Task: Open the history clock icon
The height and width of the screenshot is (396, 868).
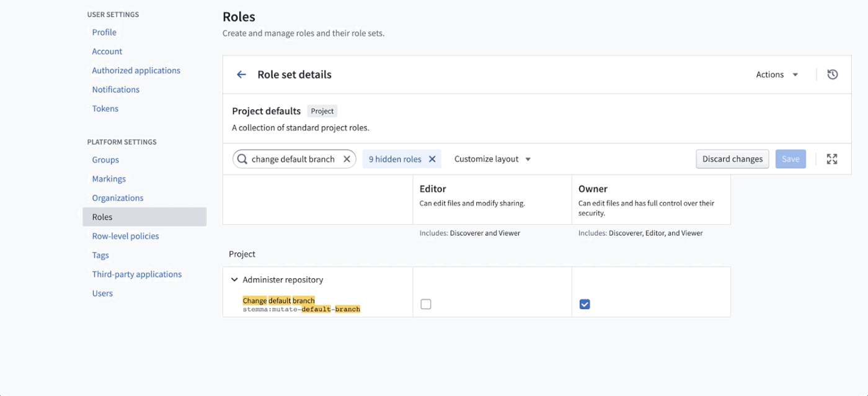Action: pyautogui.click(x=833, y=74)
